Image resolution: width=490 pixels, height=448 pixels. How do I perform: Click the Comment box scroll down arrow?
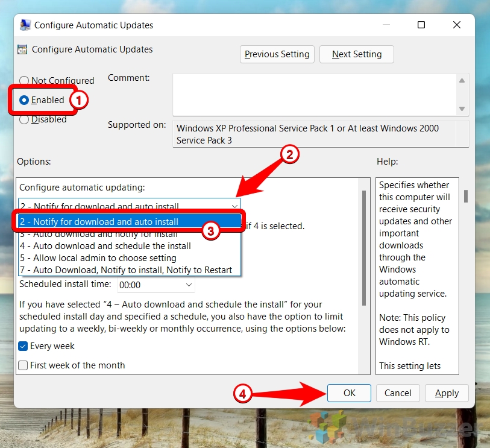pos(462,109)
